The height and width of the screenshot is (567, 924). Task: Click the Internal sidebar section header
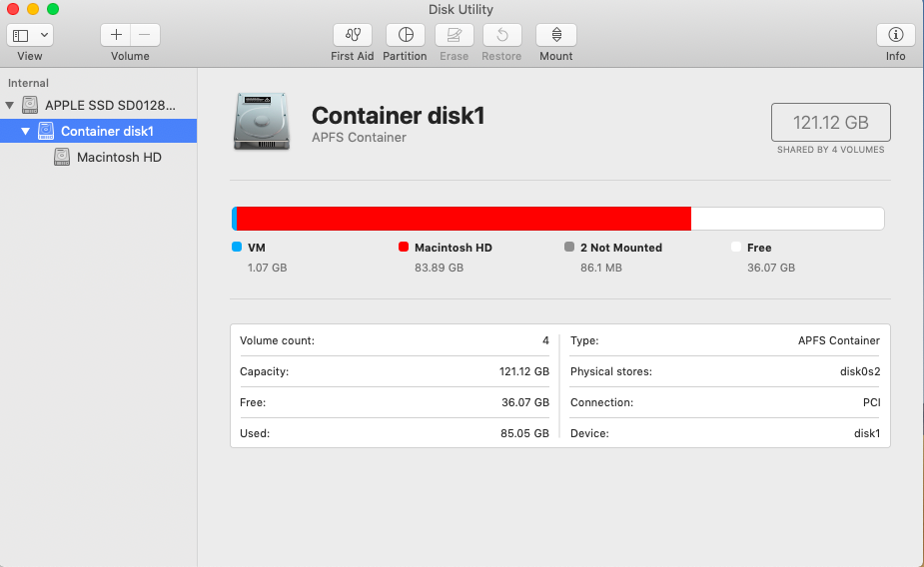point(28,83)
